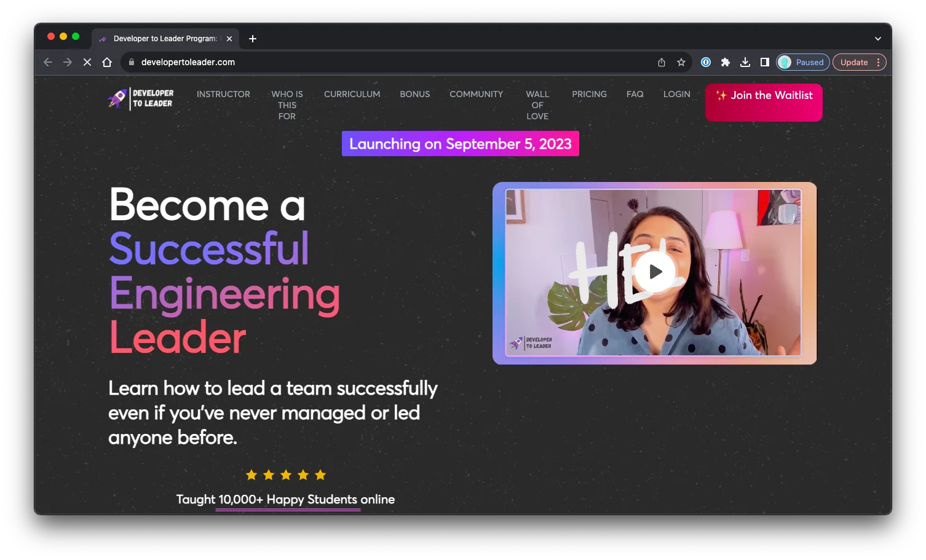This screenshot has width=926, height=560.
Task: Show browser downloads
Action: tap(745, 62)
